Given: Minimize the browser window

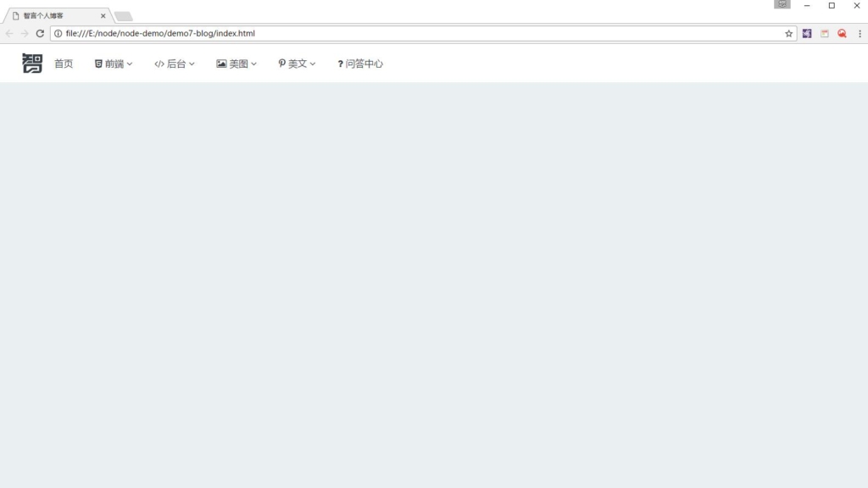Looking at the screenshot, I should 807,6.
